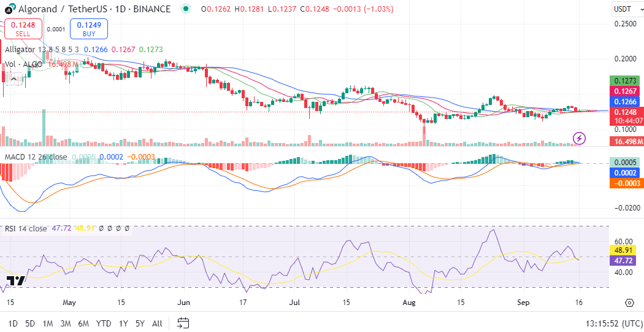
Task: Click MACD histogram 0.0005 axis label
Action: pyautogui.click(x=626, y=162)
